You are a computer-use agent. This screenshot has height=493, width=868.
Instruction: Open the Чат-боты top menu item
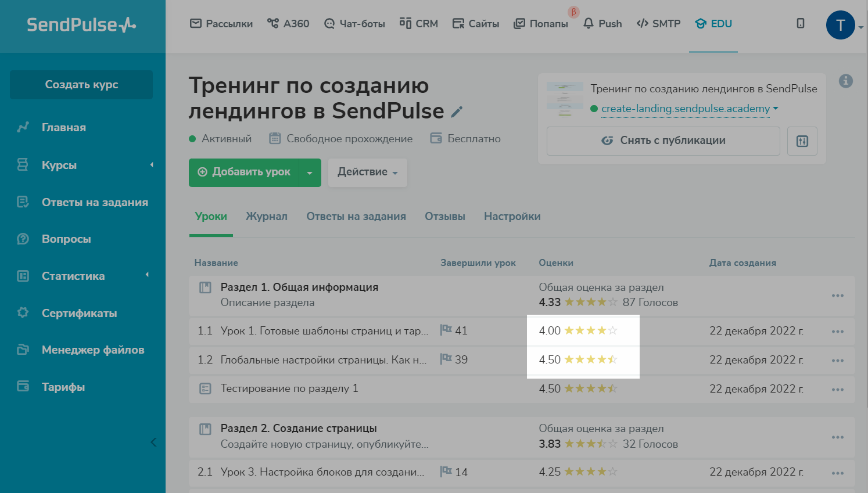(354, 24)
